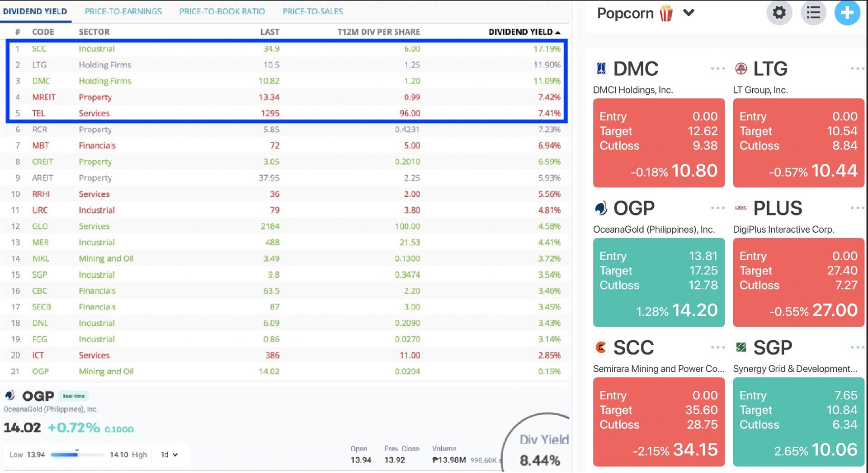Viewport: 868px width, 473px height.
Task: Click the Low-High day range slider
Action: [77, 455]
